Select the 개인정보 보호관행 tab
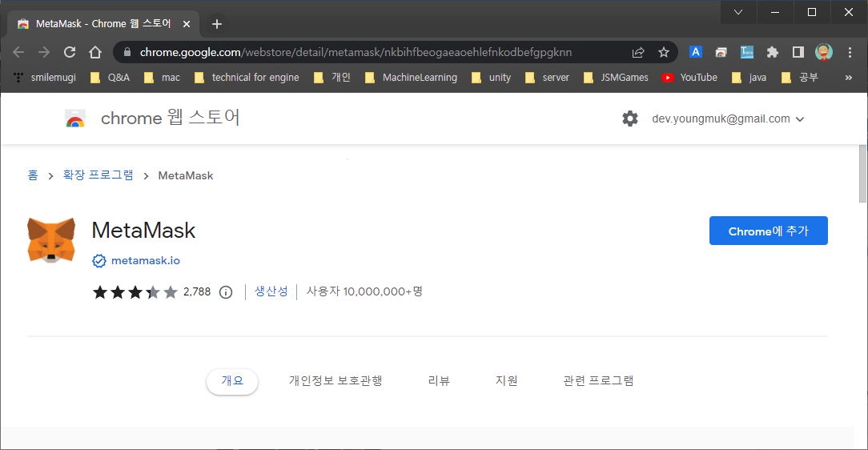The width and height of the screenshot is (868, 450). (x=336, y=381)
